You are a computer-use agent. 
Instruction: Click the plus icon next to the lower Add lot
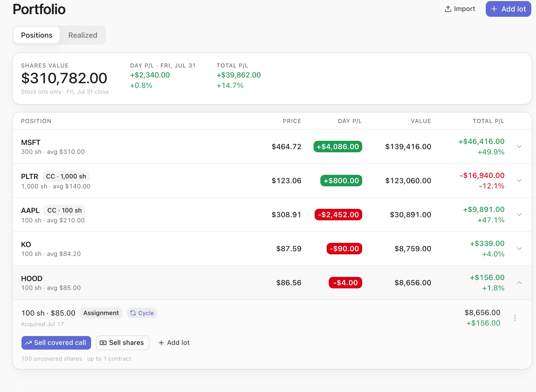coord(161,343)
